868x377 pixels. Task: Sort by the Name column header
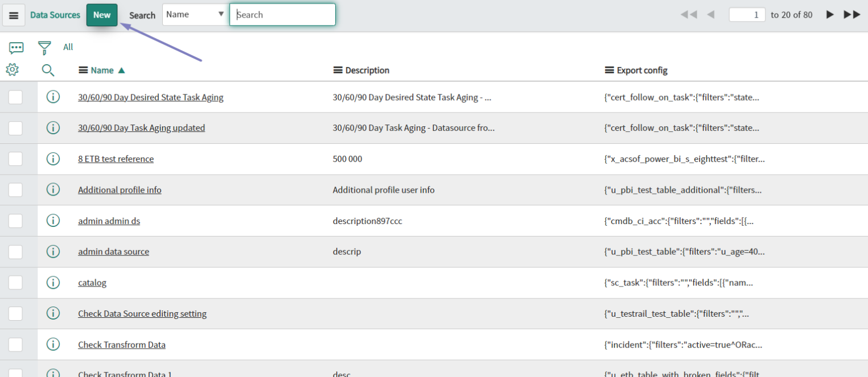[x=102, y=71]
